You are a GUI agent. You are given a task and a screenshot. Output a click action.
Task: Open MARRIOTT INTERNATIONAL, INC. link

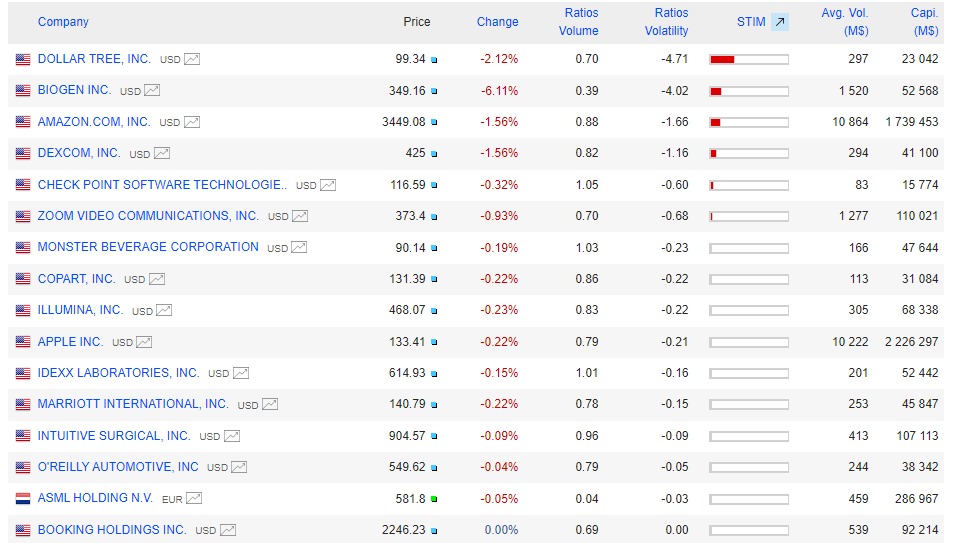point(133,404)
